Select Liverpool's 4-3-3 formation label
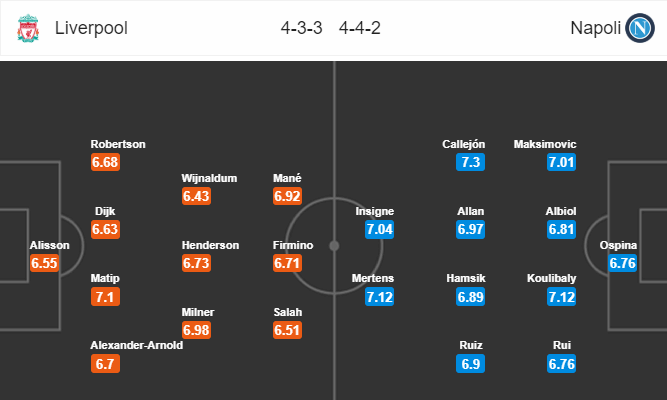The image size is (667, 400). (301, 30)
